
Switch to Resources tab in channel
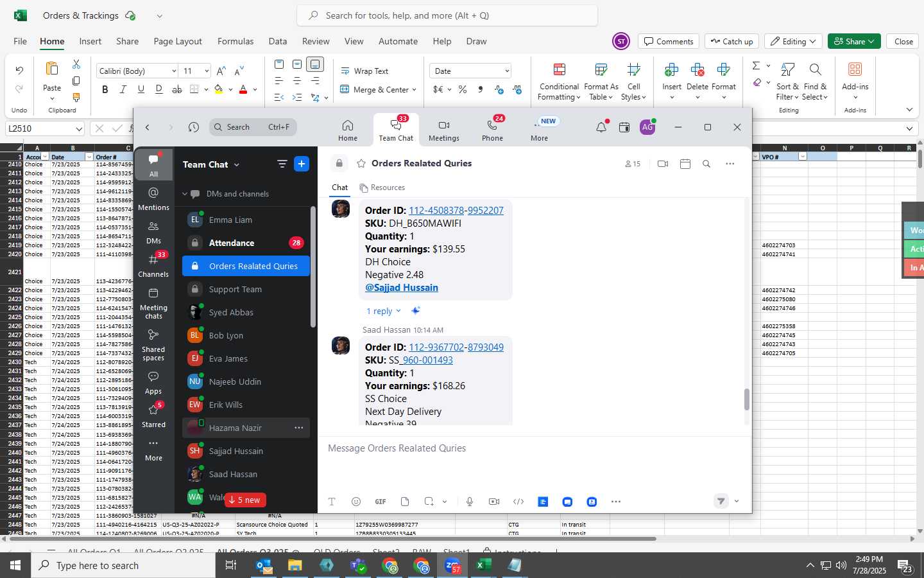382,188
